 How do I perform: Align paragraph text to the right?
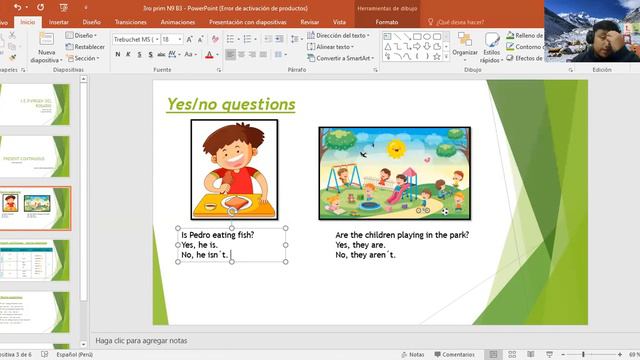253,54
